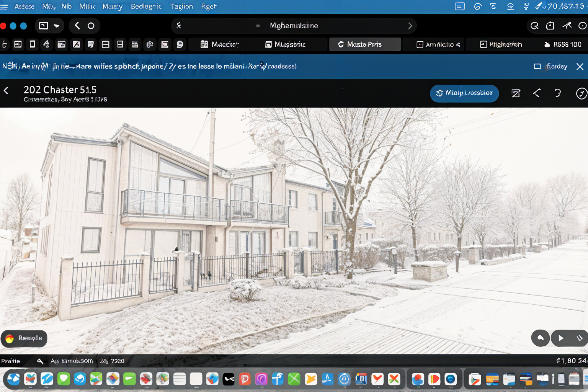Click the share icon beside the search icon

(x=550, y=26)
